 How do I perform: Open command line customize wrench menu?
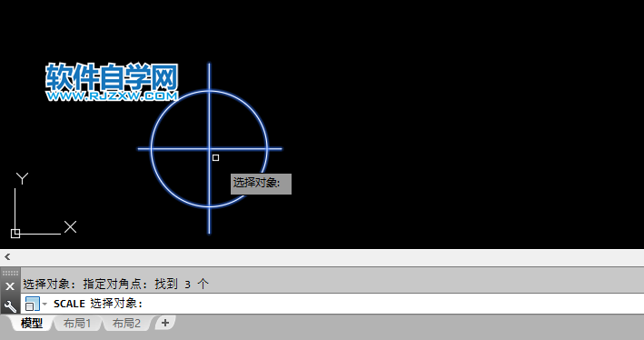coord(10,305)
